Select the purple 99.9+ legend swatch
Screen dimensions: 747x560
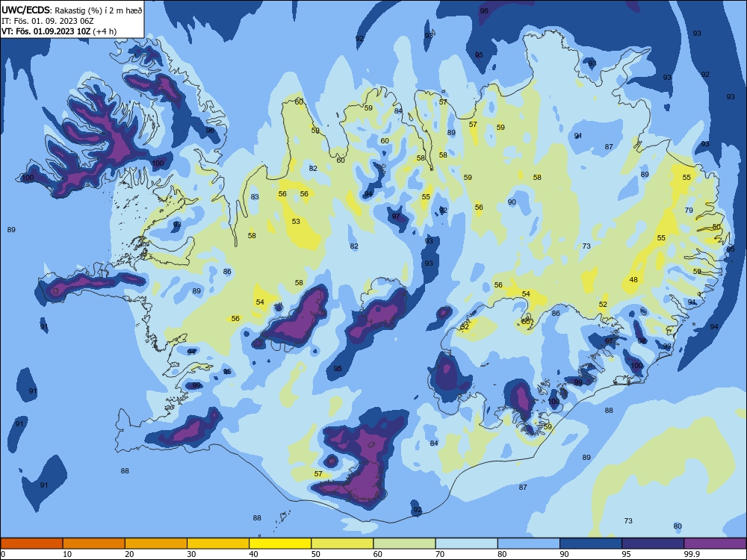(x=716, y=544)
